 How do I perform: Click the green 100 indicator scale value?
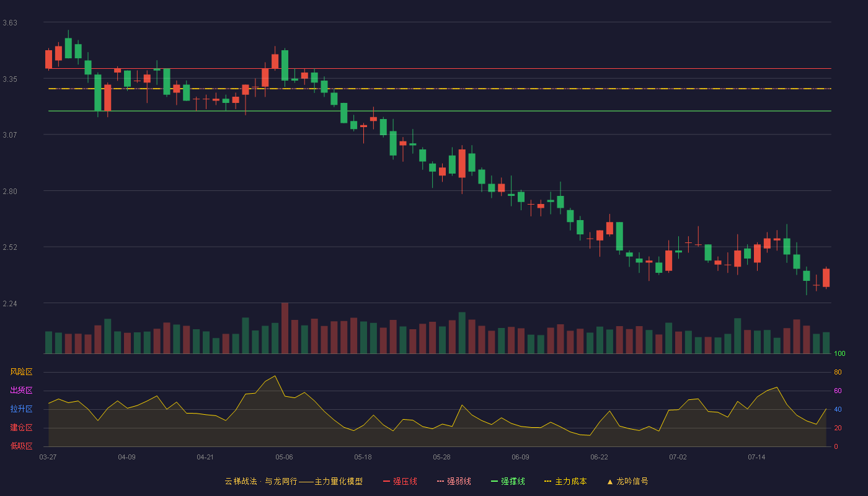click(839, 353)
